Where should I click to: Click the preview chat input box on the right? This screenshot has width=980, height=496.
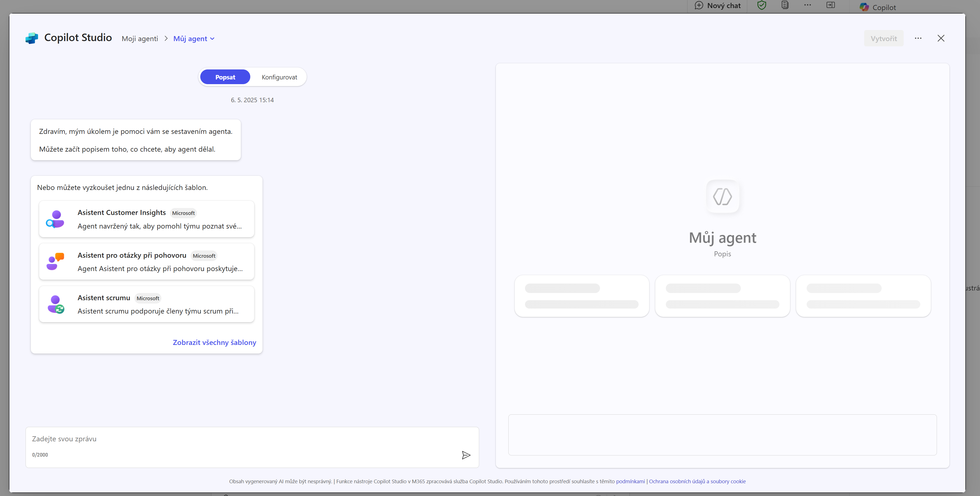722,435
